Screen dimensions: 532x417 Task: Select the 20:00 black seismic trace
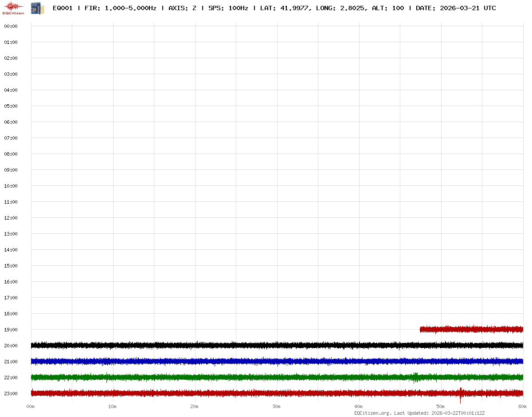222,345
